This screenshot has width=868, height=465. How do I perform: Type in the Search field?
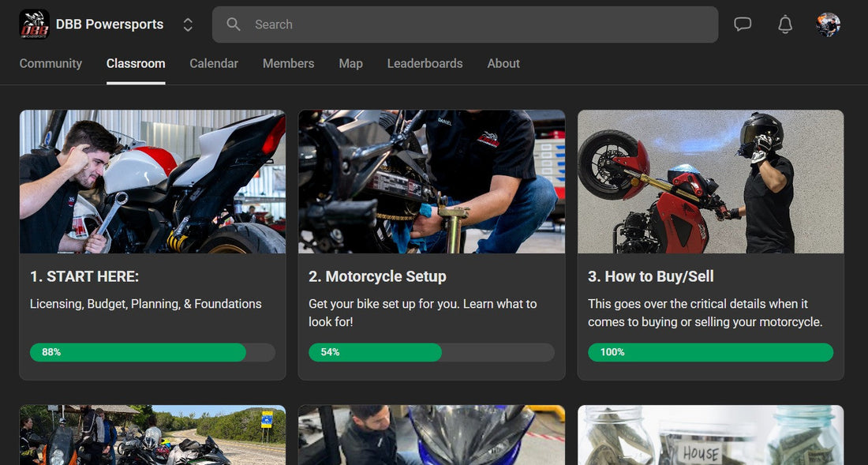tap(473, 24)
